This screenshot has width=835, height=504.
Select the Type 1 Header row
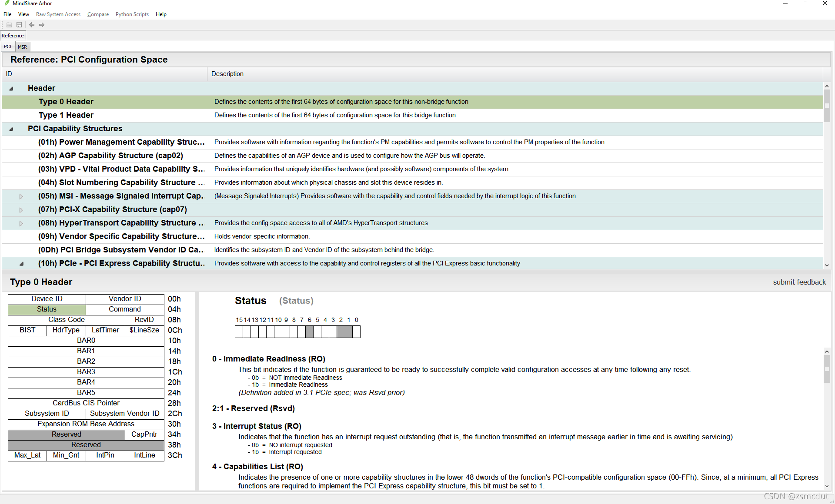[66, 115]
